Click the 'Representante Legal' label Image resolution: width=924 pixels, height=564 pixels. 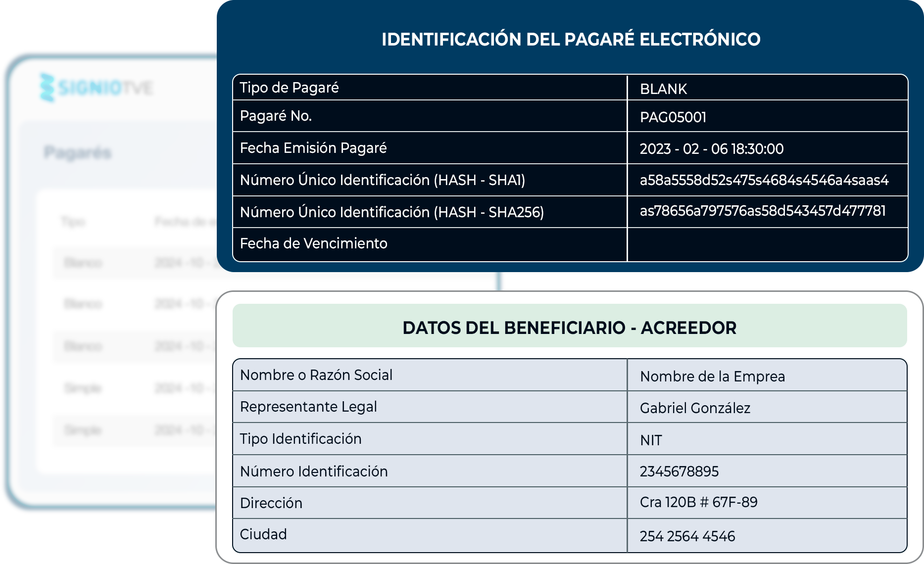308,407
